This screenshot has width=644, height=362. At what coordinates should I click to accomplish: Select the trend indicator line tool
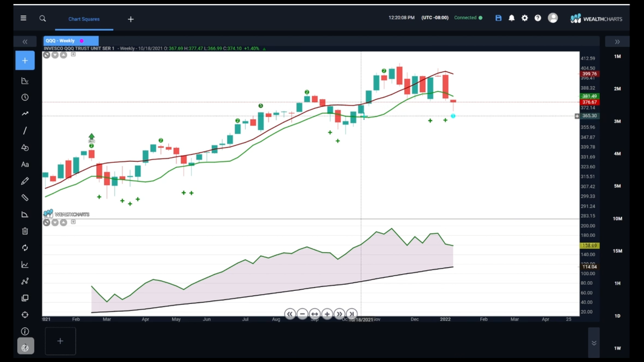(25, 114)
